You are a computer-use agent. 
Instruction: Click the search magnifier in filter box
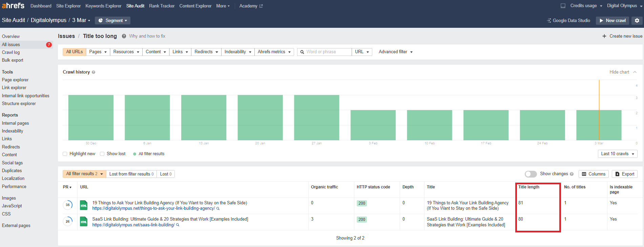click(302, 52)
